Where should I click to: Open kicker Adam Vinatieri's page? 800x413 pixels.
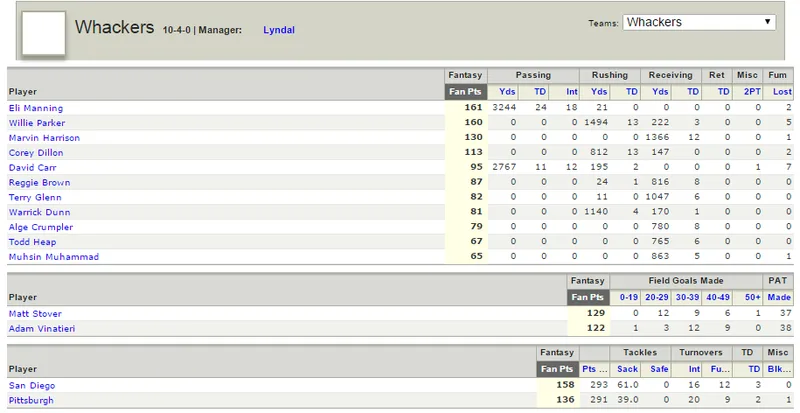42,328
